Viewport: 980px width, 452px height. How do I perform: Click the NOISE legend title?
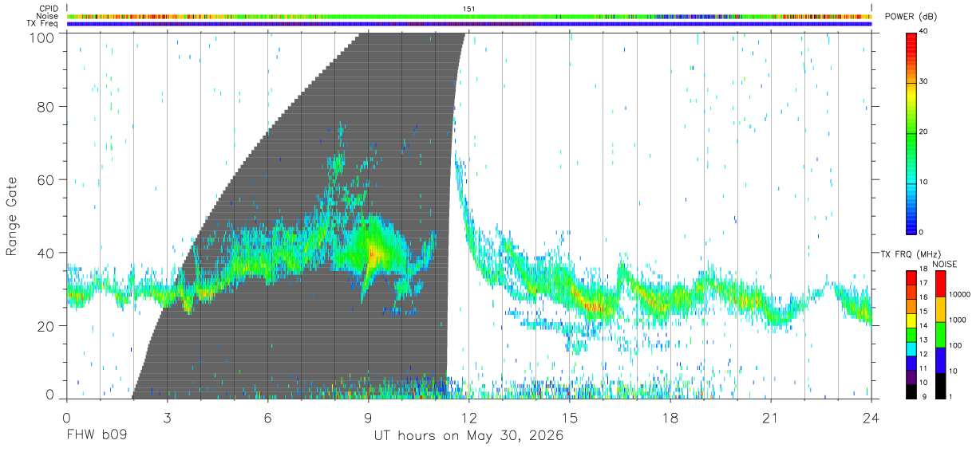coord(944,264)
